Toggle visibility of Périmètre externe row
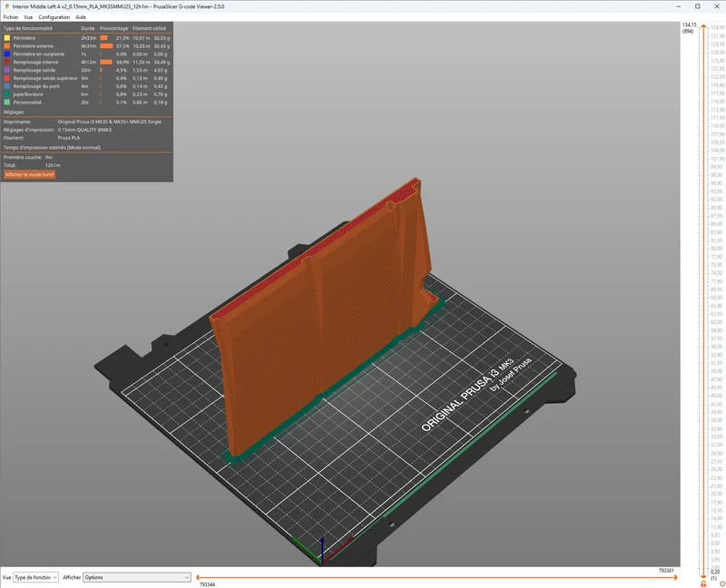Viewport: 726px width, 588px height. click(86, 46)
